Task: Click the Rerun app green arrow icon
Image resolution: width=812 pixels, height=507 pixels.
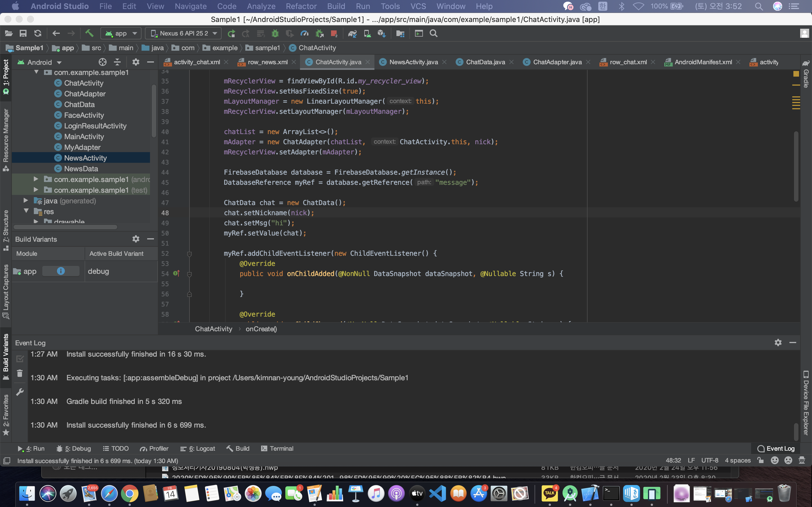Action: click(231, 33)
